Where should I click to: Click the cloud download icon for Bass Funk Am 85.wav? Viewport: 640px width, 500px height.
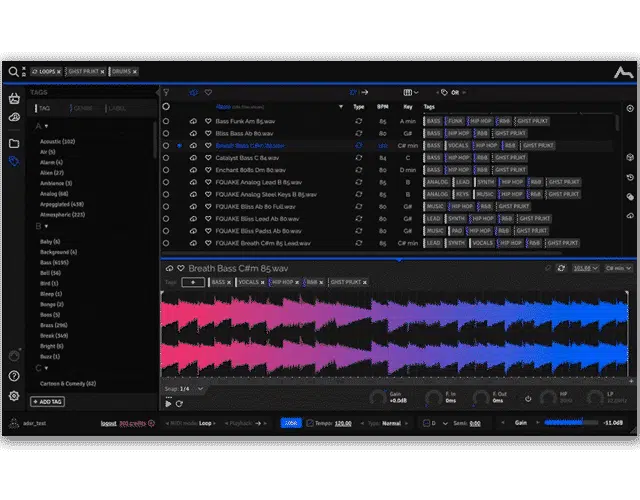click(x=193, y=121)
